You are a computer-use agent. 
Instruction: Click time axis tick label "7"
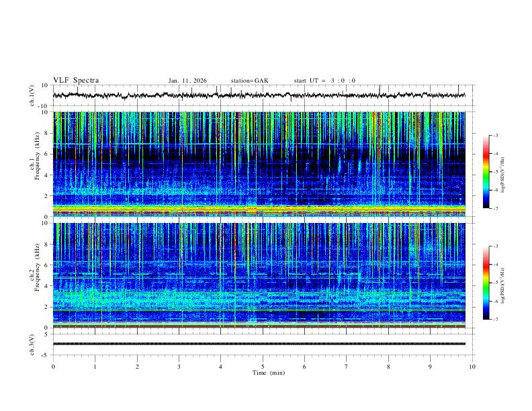pyautogui.click(x=347, y=367)
